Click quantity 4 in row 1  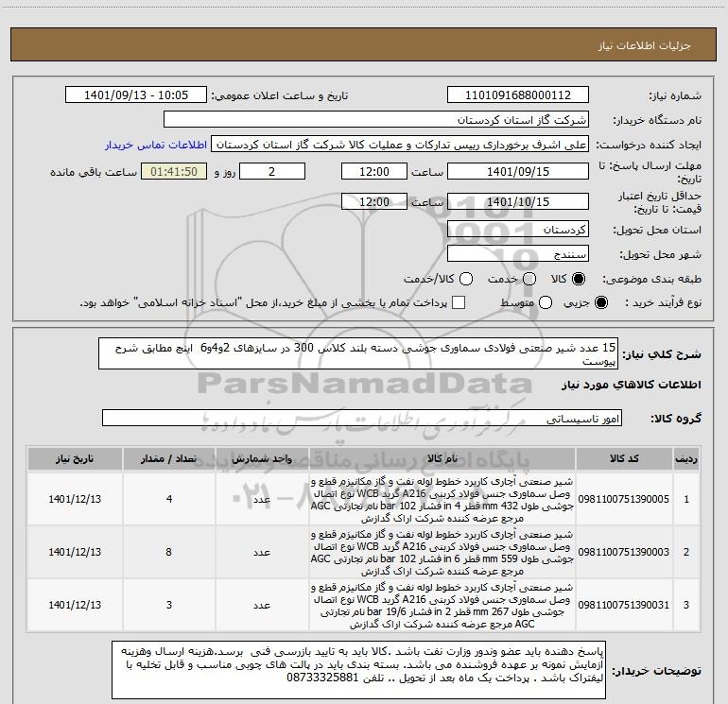point(169,499)
